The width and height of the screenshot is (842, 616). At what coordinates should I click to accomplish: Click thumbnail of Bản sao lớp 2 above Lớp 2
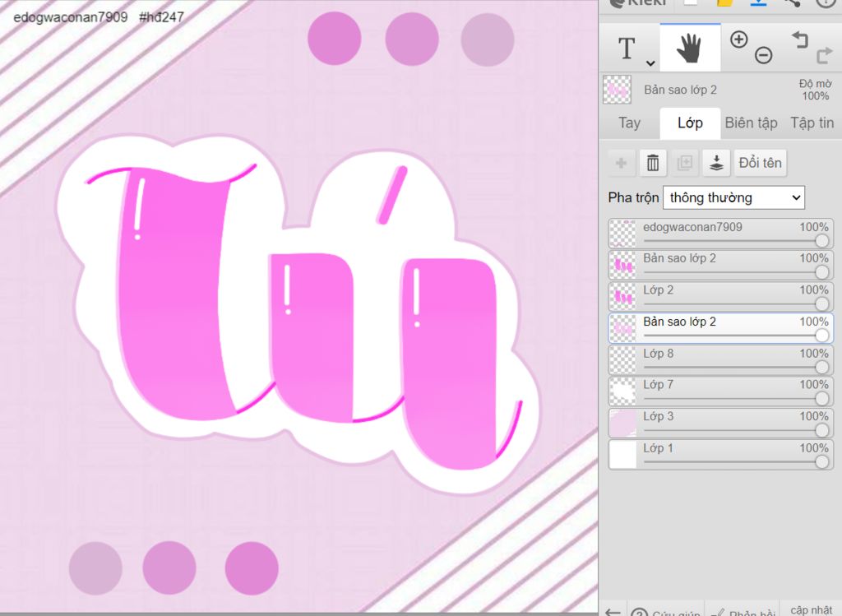(x=623, y=265)
